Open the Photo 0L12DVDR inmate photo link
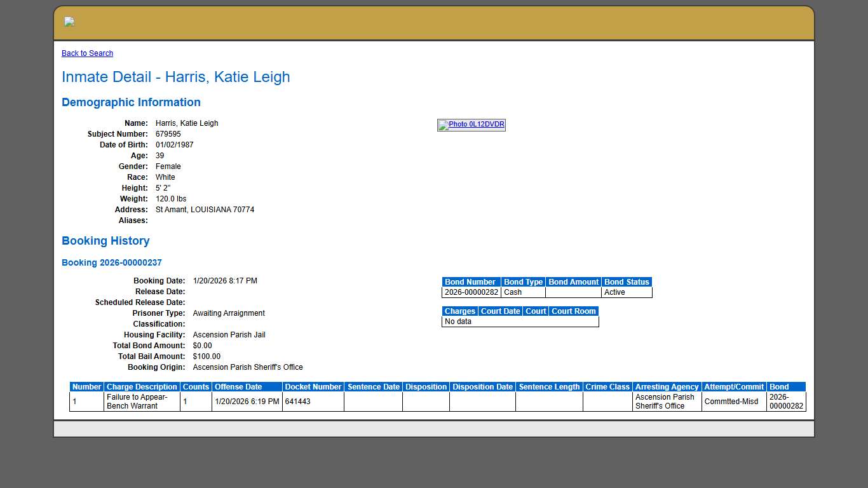This screenshot has width=868, height=488. pyautogui.click(x=471, y=125)
